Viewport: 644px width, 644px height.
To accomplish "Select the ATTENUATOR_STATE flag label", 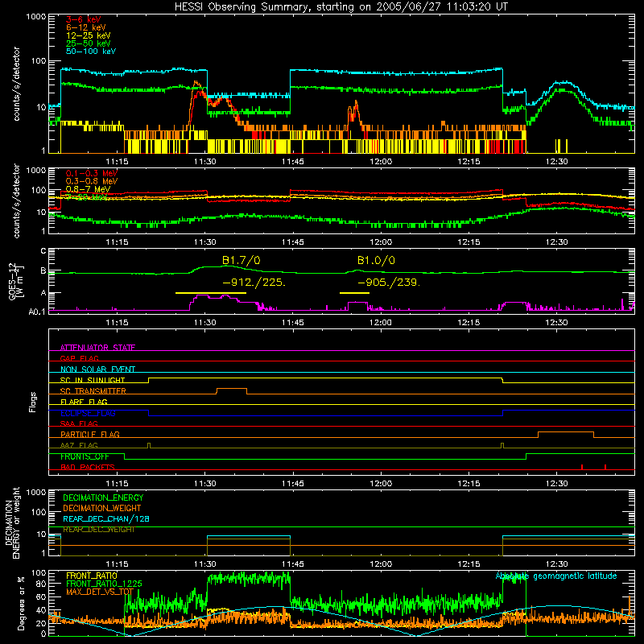I will click(97, 348).
